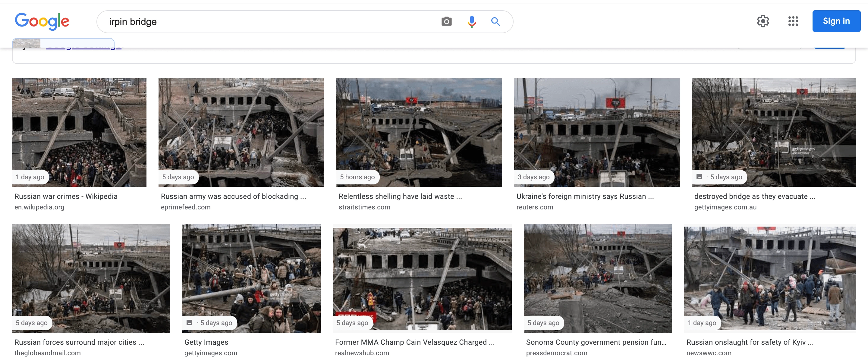Open the eprimefeed.com bridge image
This screenshot has width=868, height=364.
point(241,133)
